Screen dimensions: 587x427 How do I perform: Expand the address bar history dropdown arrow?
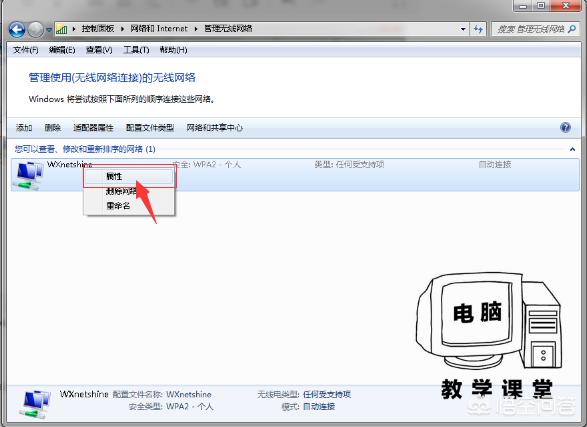pos(463,29)
